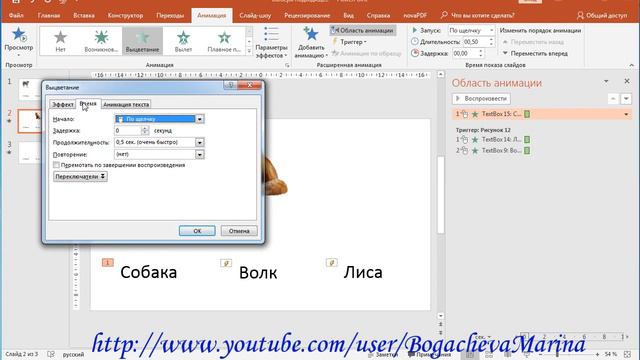The image size is (640, 360).
Task: Expand the Повторение dropdown arrow
Action: click(200, 154)
